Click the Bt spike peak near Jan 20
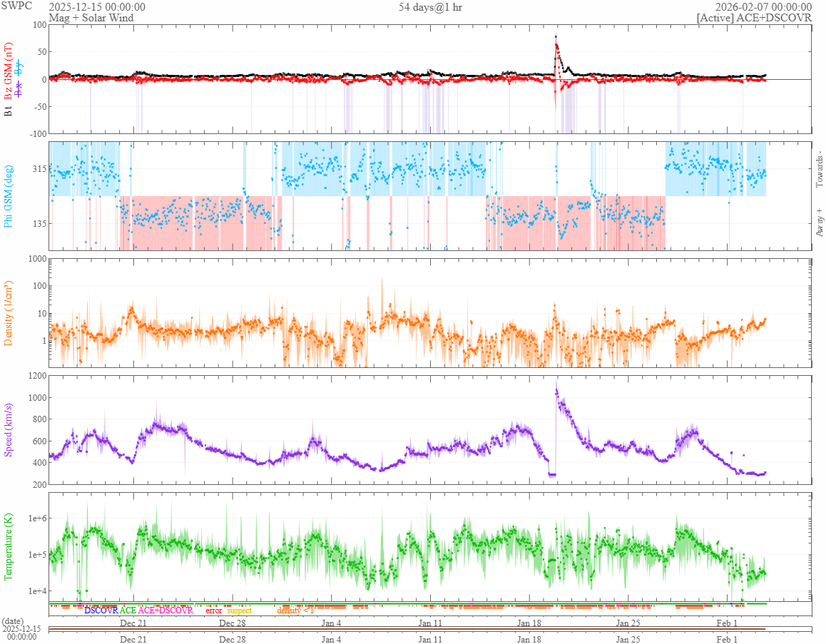826x644 pixels. pos(556,37)
